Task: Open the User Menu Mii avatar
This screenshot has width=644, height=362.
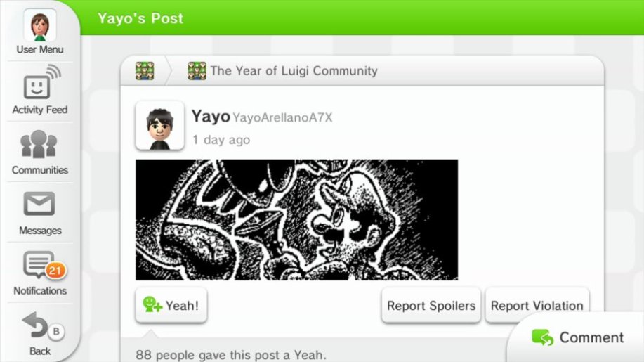Action: tap(40, 25)
